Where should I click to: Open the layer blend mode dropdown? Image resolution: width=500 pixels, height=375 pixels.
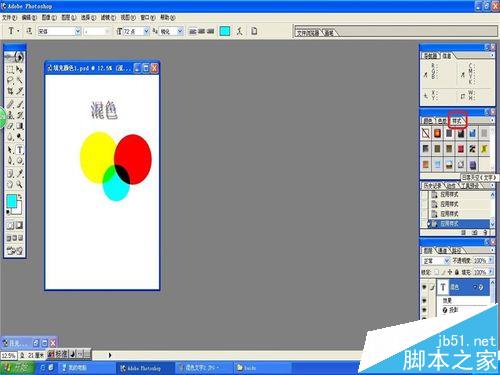click(447, 261)
